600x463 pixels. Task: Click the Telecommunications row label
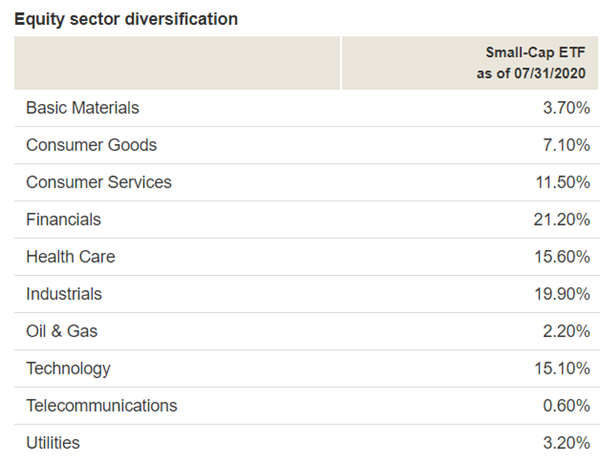pos(102,405)
